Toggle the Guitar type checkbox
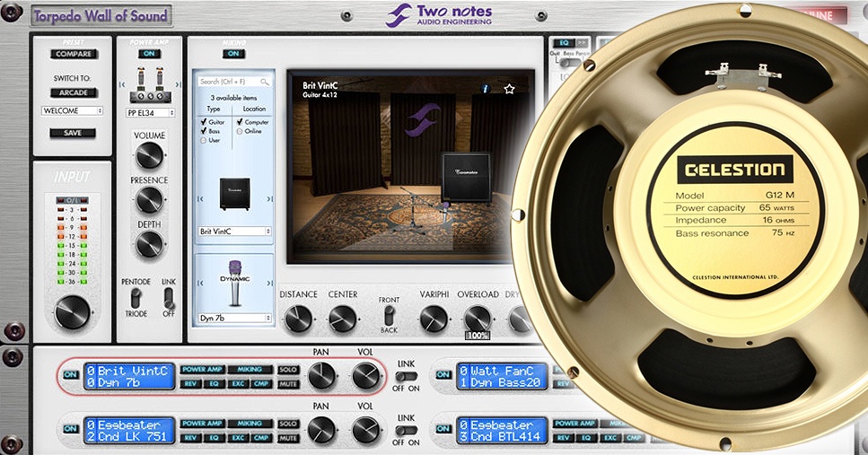This screenshot has width=868, height=455. click(x=204, y=121)
